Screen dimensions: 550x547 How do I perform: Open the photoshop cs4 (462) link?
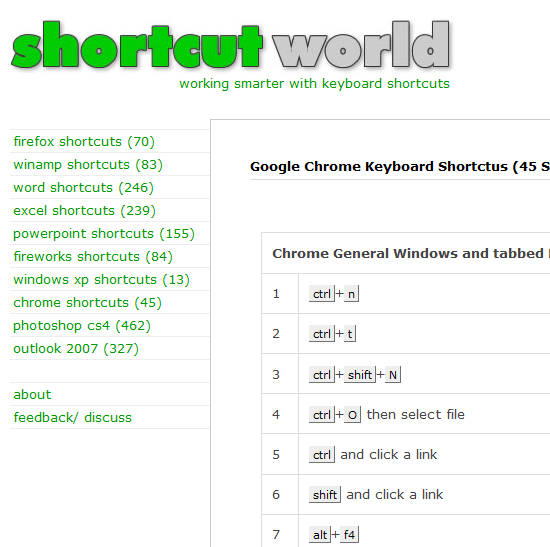(x=82, y=326)
